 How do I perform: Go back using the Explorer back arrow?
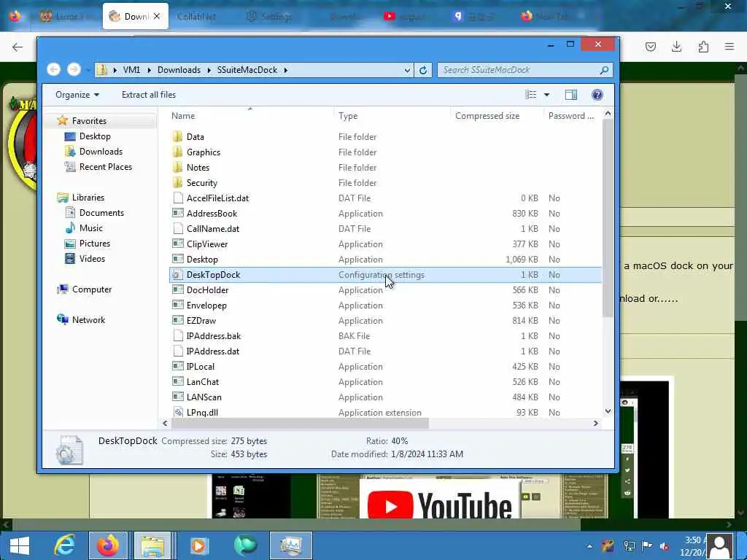click(x=53, y=70)
